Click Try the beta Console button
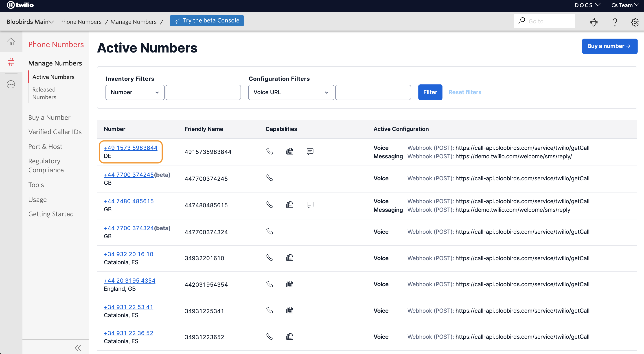This screenshot has width=644, height=354. 207,20
